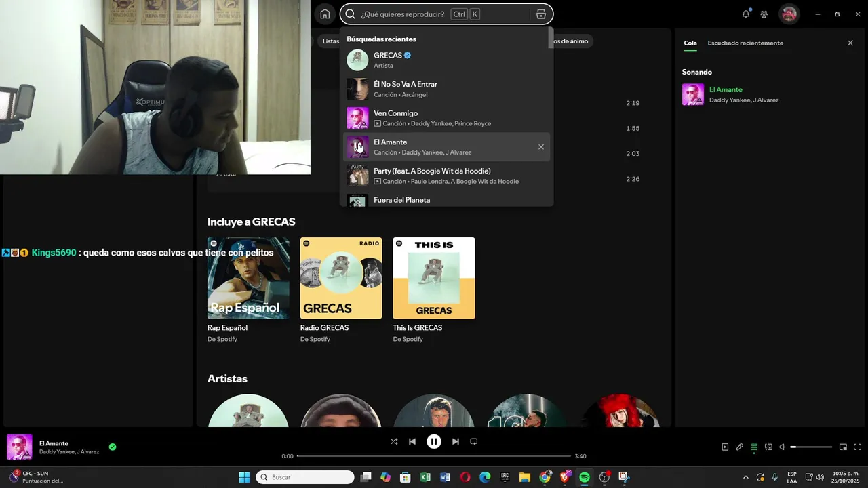Viewport: 868px width, 488px height.
Task: Open now-playing El Amante cover in player bar
Action: click(20, 447)
